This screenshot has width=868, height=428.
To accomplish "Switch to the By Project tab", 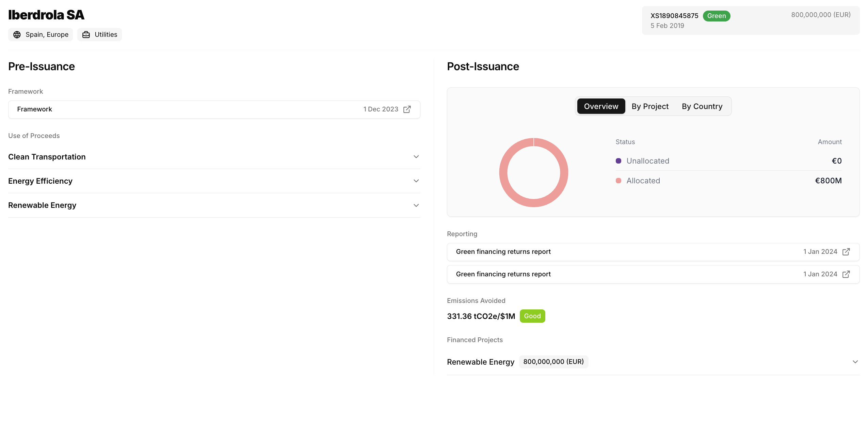I will coord(650,106).
